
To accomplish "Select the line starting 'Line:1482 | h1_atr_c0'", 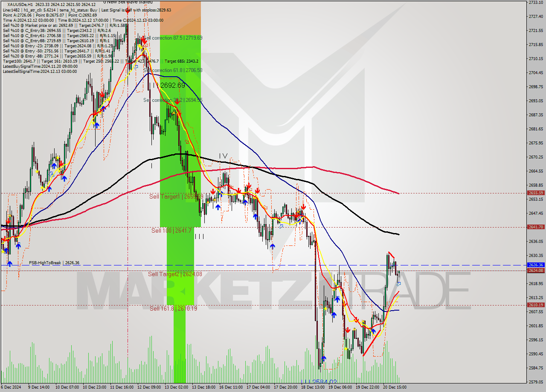I will click(87, 9).
